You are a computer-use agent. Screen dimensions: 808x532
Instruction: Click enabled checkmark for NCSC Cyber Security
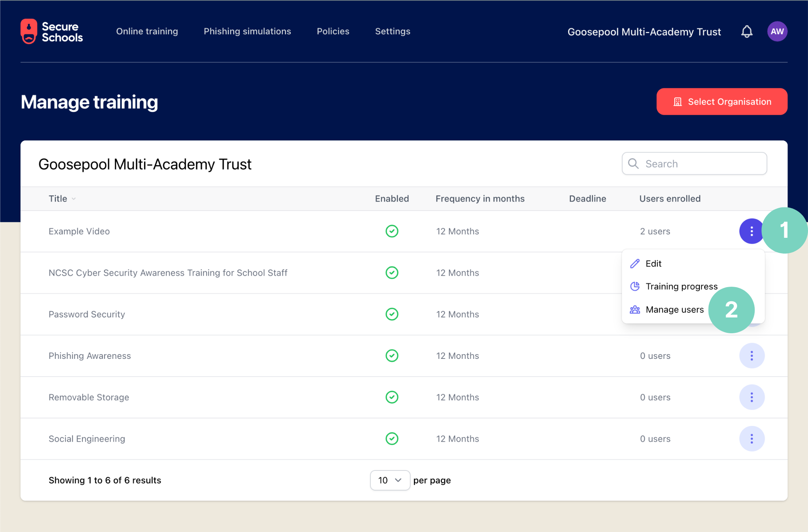pyautogui.click(x=392, y=273)
